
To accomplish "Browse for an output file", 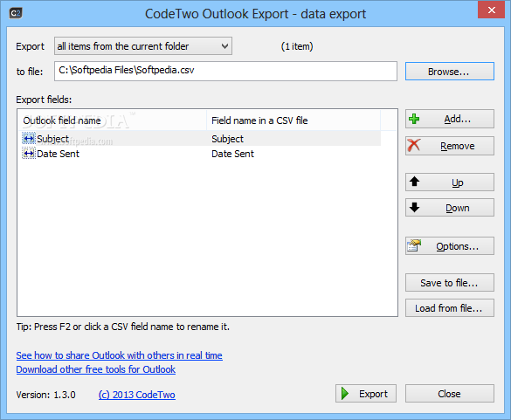I will coord(449,71).
